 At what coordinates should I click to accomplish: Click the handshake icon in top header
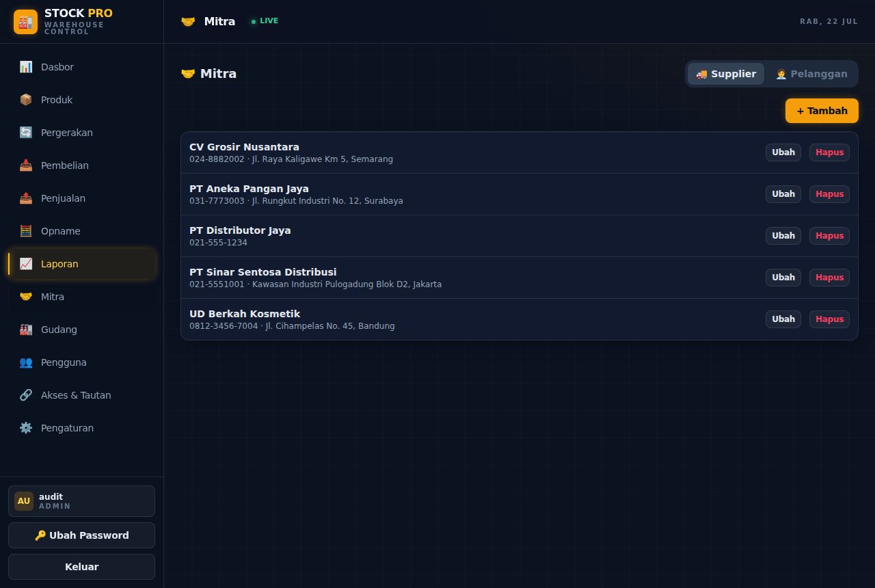pos(188,22)
